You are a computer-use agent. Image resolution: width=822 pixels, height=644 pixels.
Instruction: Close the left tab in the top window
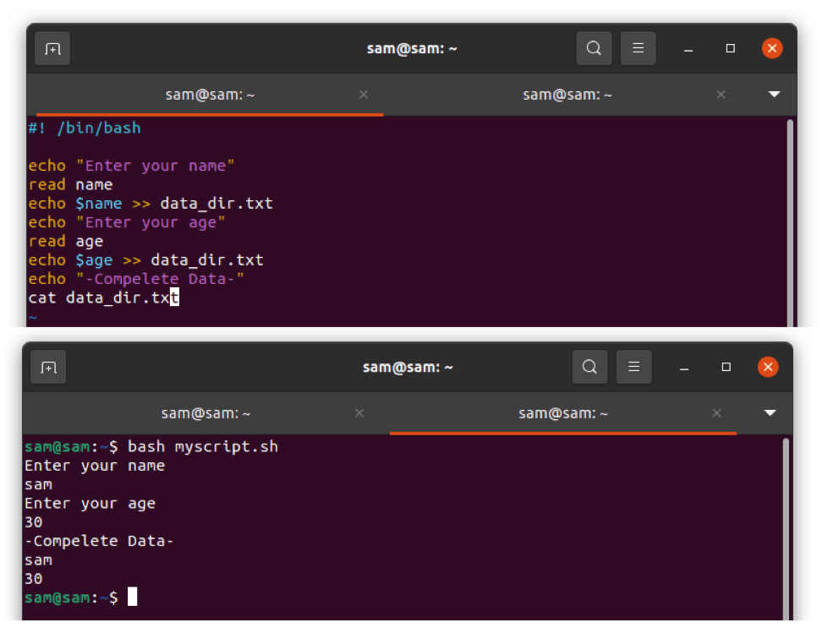(x=364, y=95)
